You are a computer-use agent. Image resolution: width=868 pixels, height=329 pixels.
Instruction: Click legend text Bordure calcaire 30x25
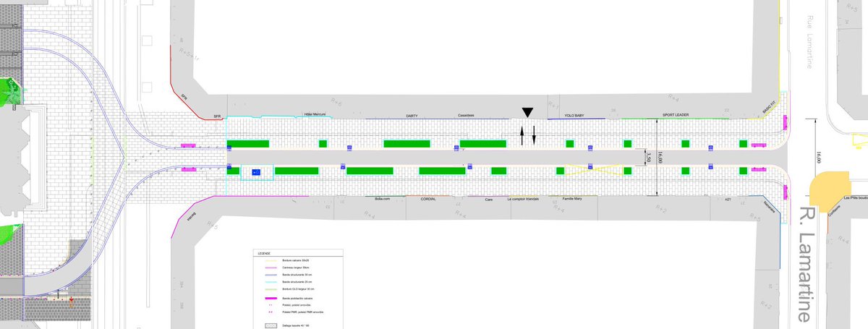pos(296,260)
